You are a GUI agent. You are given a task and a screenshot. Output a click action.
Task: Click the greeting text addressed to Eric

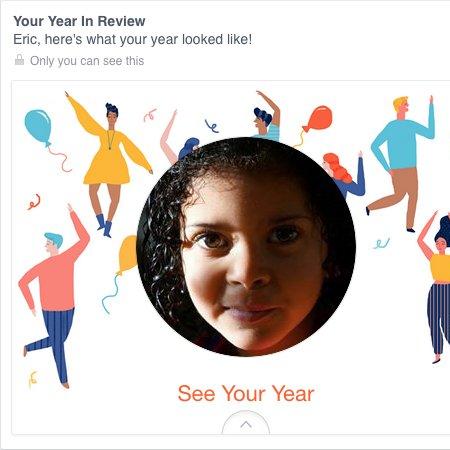[133, 40]
